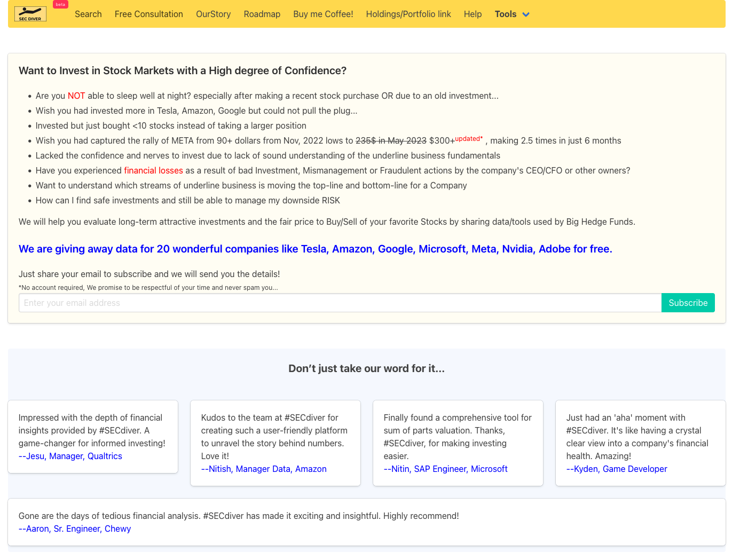The image size is (732, 560).
Task: Click the 'Want to Invest in Stock Markets' heading
Action: pos(183,70)
